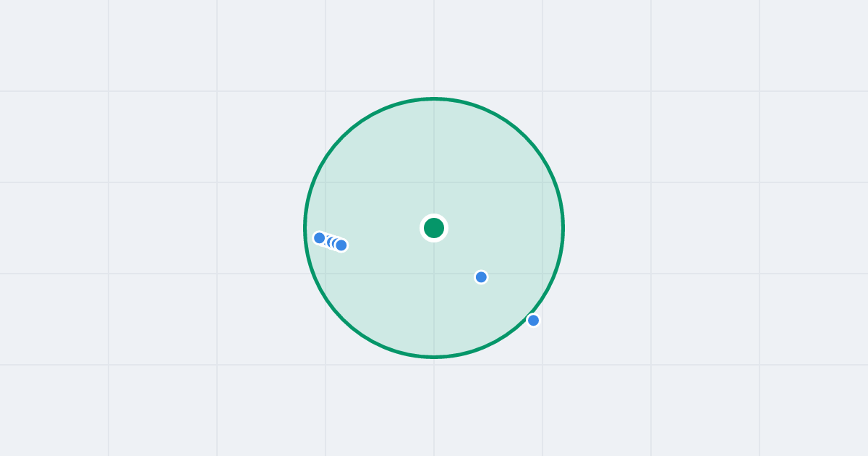The width and height of the screenshot is (868, 456).
Task: Click the topmost point of the circle outline
Action: pos(434,98)
